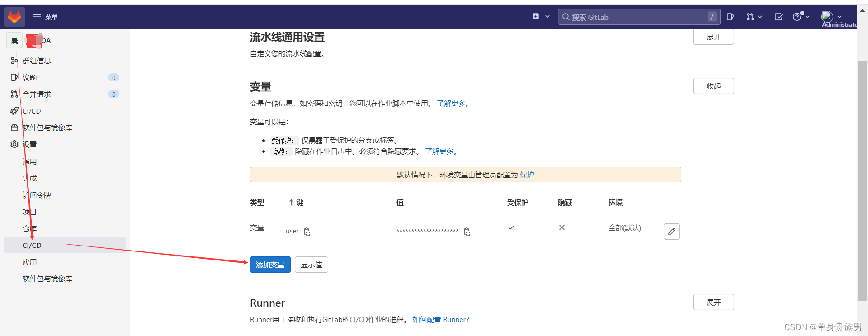Select 通用 under settings
Image resolution: width=868 pixels, height=336 pixels.
(30, 161)
